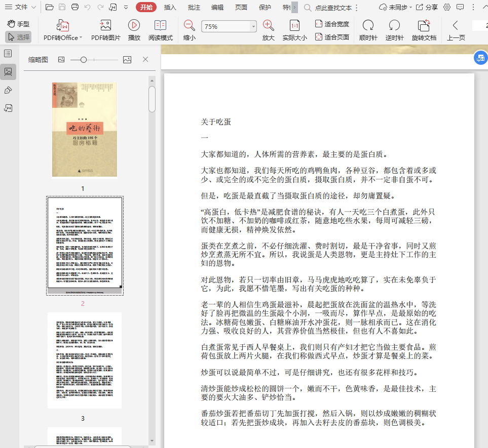Click the 旋转文档 rotate document tool

coord(424,30)
